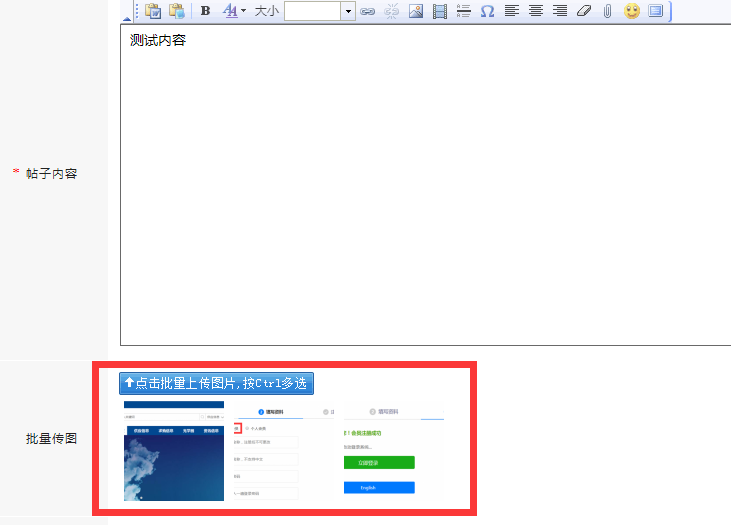Screen dimensions: 731x525
Task: Attach a file using the paperclip icon
Action: (x=607, y=11)
